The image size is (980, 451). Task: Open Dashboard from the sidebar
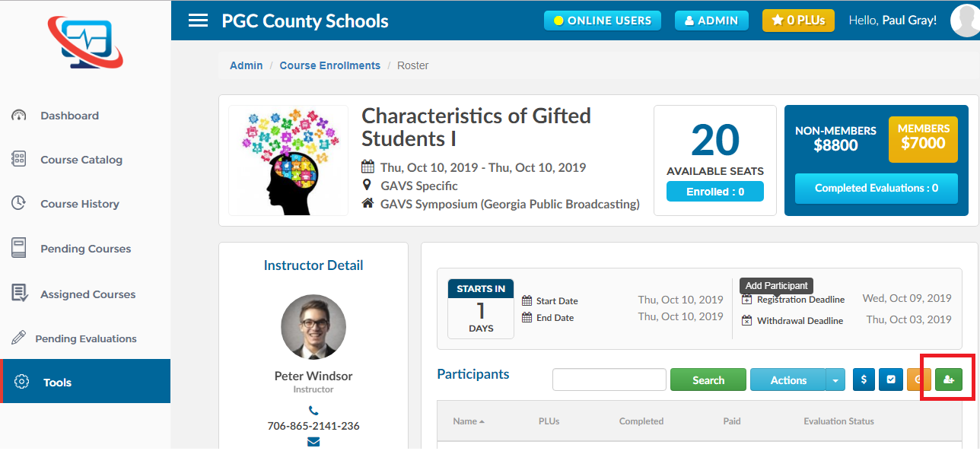[69, 116]
